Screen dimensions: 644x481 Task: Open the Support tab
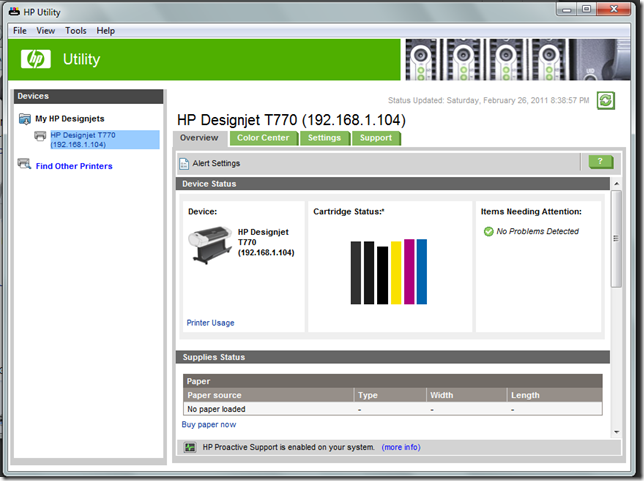(376, 138)
